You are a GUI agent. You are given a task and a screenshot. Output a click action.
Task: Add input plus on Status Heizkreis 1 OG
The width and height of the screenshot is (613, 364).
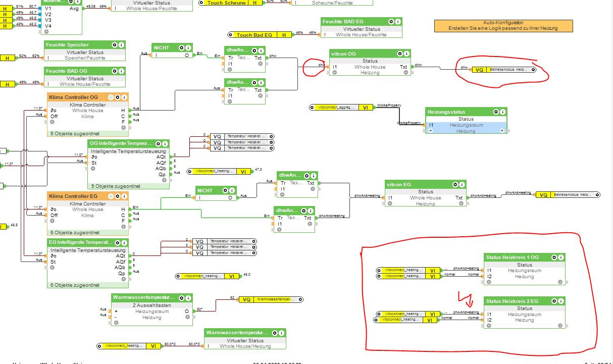(489, 283)
